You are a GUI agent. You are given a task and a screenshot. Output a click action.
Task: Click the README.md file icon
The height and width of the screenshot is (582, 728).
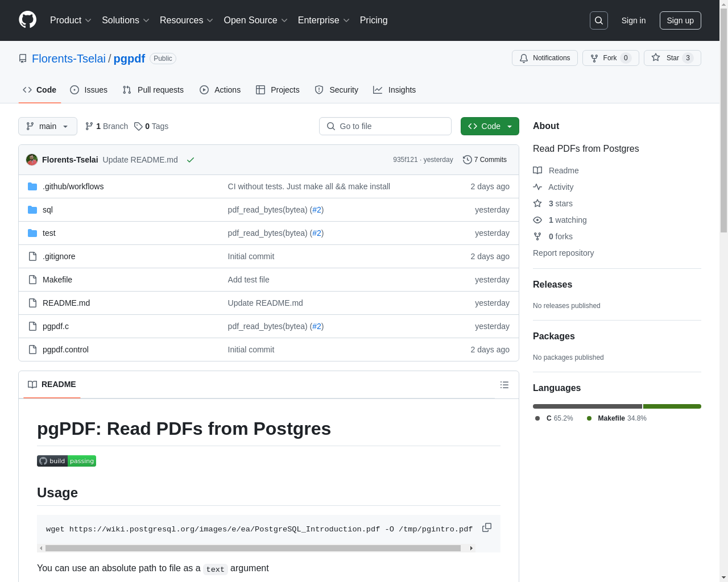click(x=32, y=303)
